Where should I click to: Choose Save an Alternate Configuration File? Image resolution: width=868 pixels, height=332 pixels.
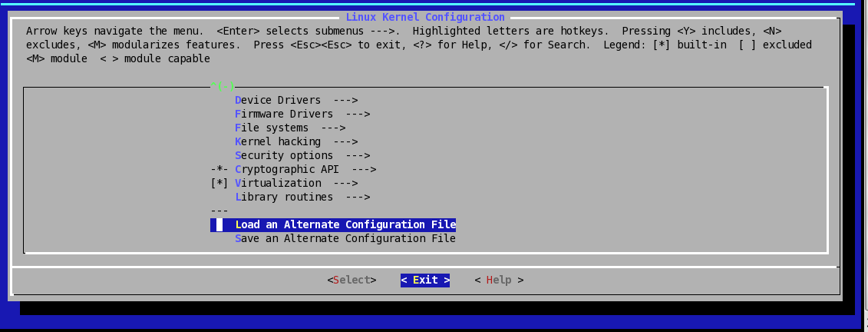(345, 238)
